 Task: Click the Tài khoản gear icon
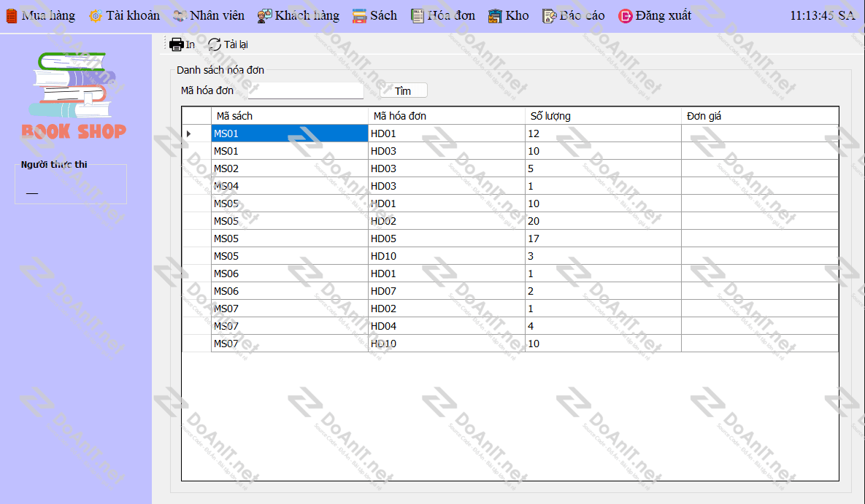coord(96,16)
